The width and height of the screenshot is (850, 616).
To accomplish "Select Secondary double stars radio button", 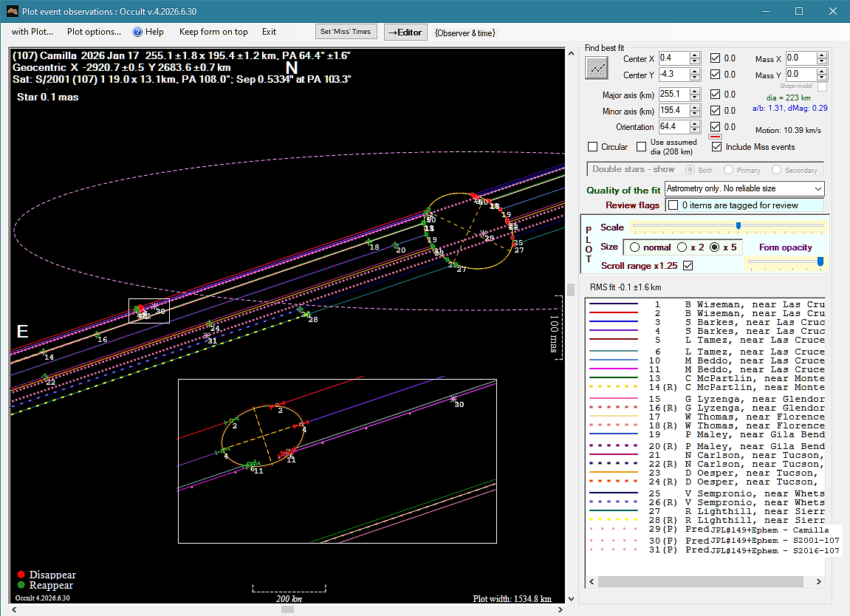I will point(776,170).
